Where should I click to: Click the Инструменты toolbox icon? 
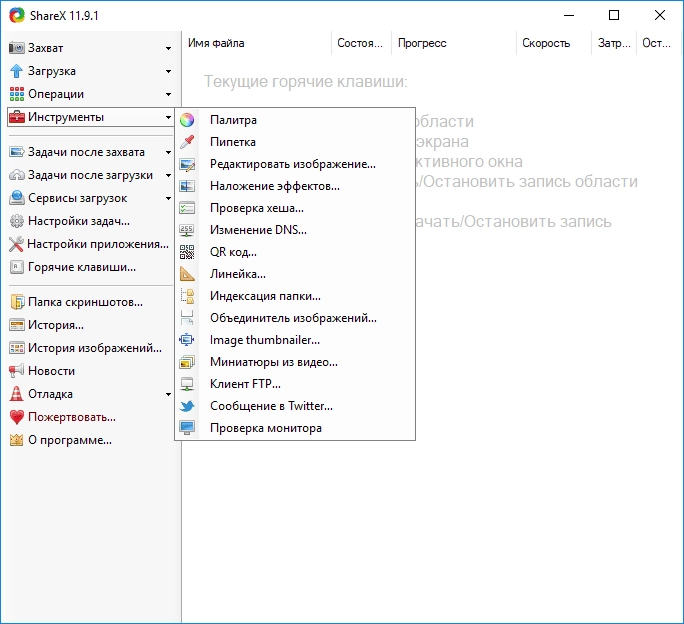coord(17,117)
